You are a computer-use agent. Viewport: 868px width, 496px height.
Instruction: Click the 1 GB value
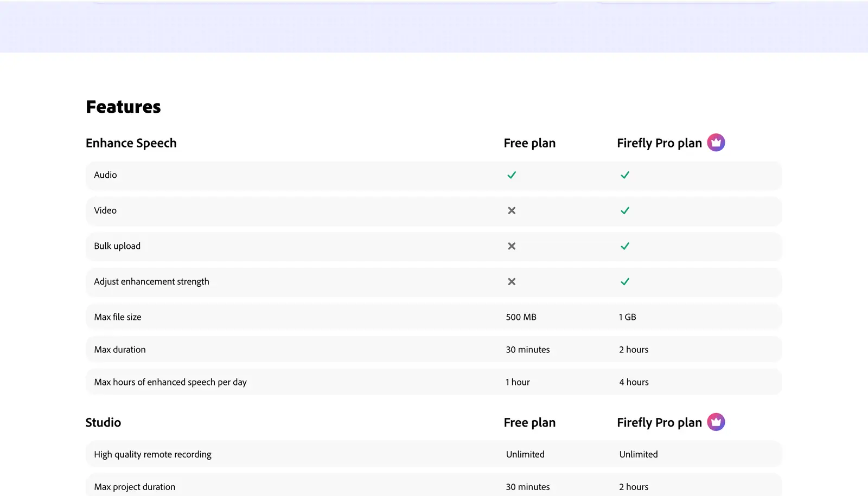[x=628, y=317]
